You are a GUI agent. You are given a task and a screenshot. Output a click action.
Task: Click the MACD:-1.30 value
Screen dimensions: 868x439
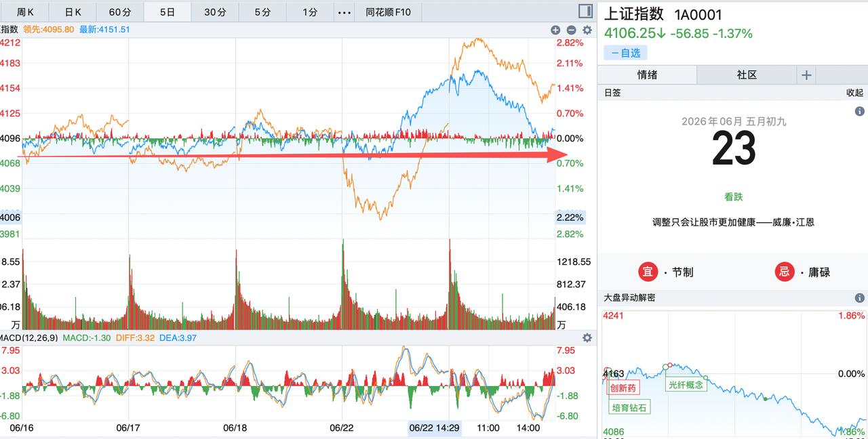(x=87, y=337)
